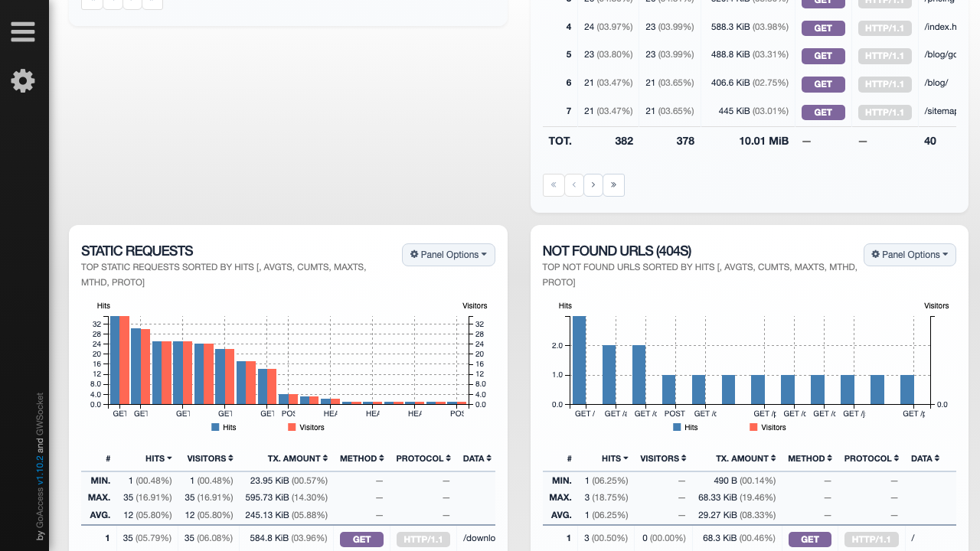Open Panel Options for Not Found URLs
The height and width of the screenshot is (551, 980).
(910, 255)
